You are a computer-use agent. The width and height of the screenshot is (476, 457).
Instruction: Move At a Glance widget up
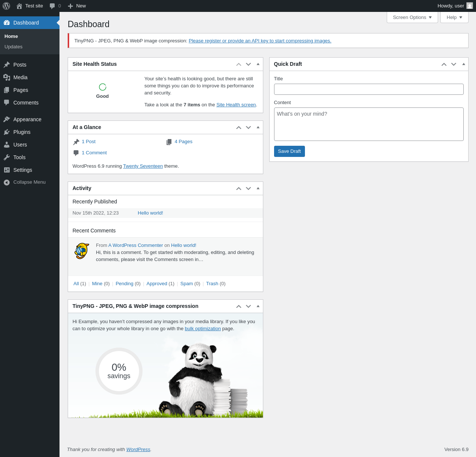pos(239,128)
